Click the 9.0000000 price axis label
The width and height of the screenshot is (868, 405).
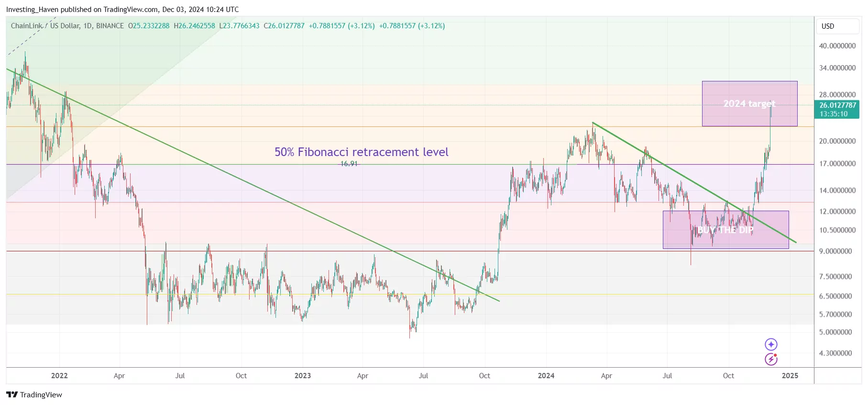click(835, 251)
